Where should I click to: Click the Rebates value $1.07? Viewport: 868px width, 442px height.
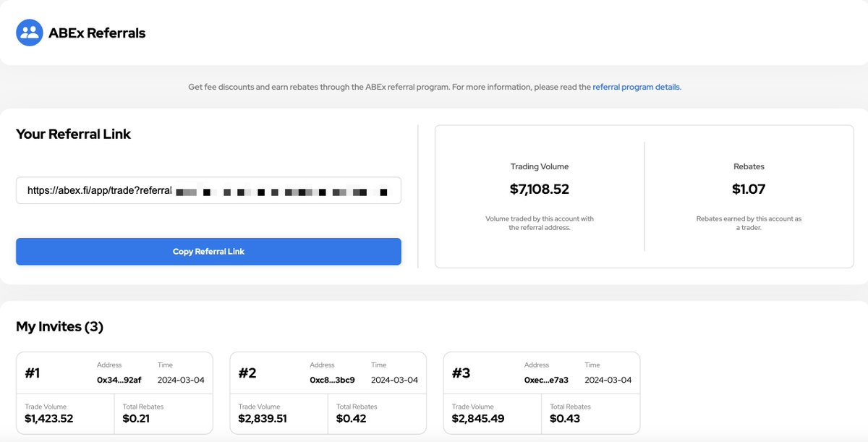click(749, 190)
